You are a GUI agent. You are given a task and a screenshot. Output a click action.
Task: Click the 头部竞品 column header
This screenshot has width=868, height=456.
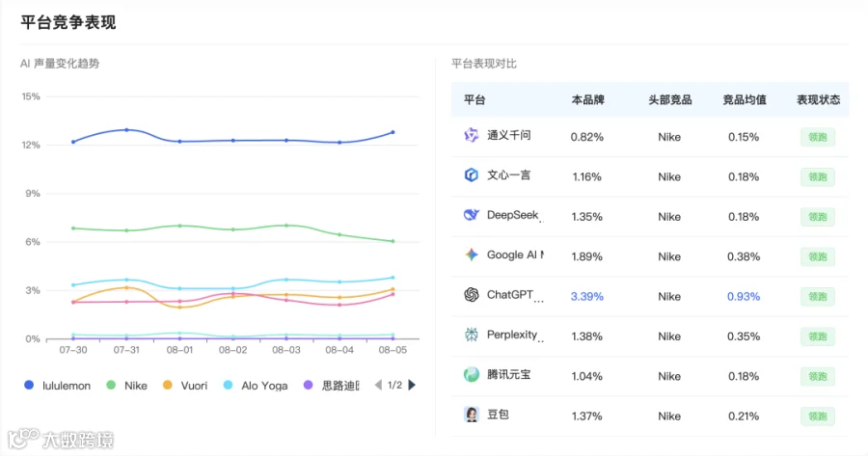(x=670, y=99)
